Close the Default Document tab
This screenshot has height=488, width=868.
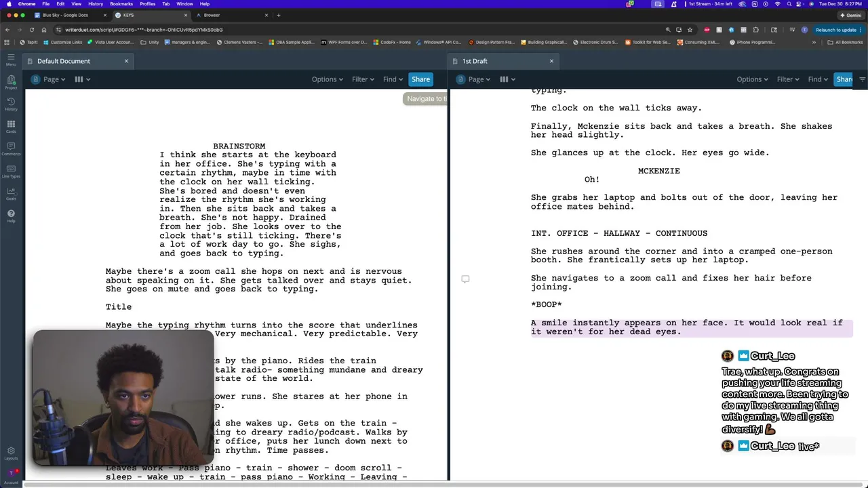pyautogui.click(x=126, y=61)
